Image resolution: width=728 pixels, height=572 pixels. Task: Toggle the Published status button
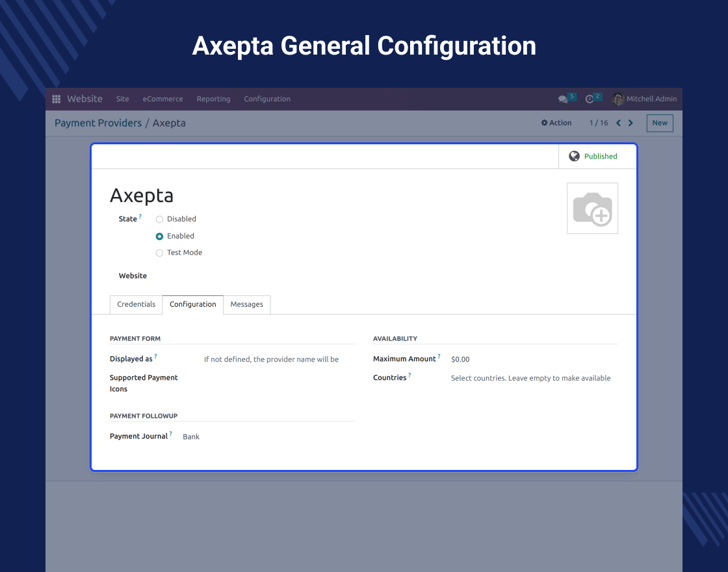pyautogui.click(x=597, y=157)
